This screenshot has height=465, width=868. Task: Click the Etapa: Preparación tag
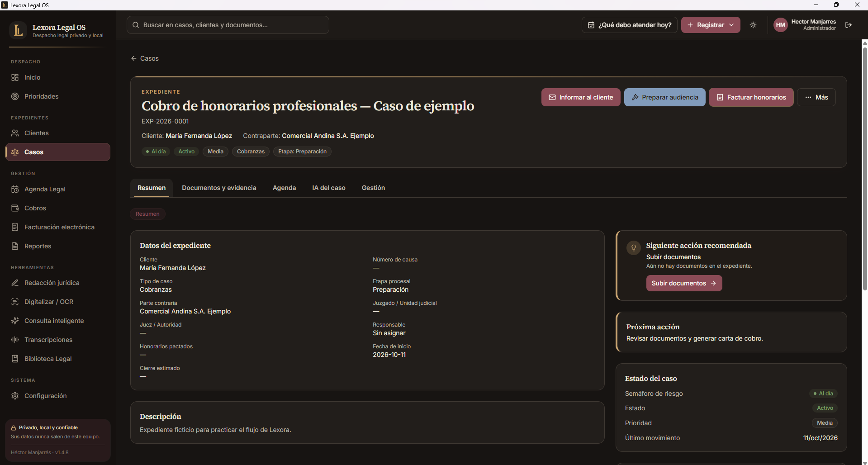[x=302, y=152]
